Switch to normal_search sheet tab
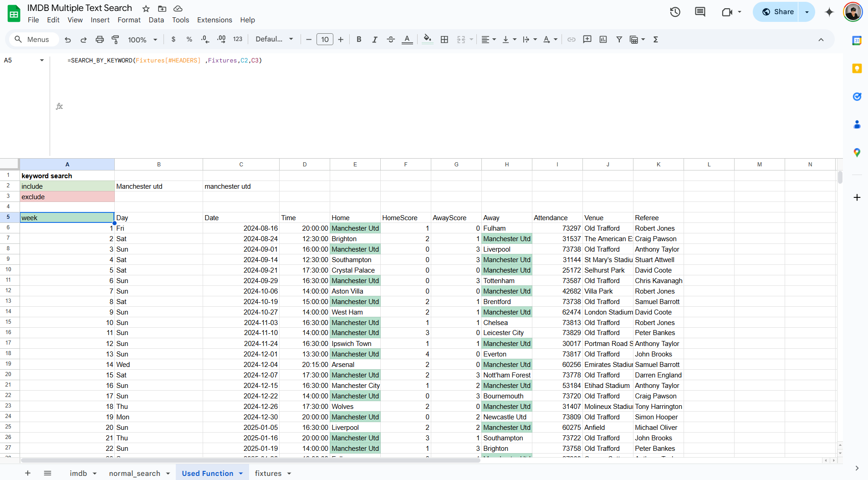868x480 pixels. click(x=134, y=473)
